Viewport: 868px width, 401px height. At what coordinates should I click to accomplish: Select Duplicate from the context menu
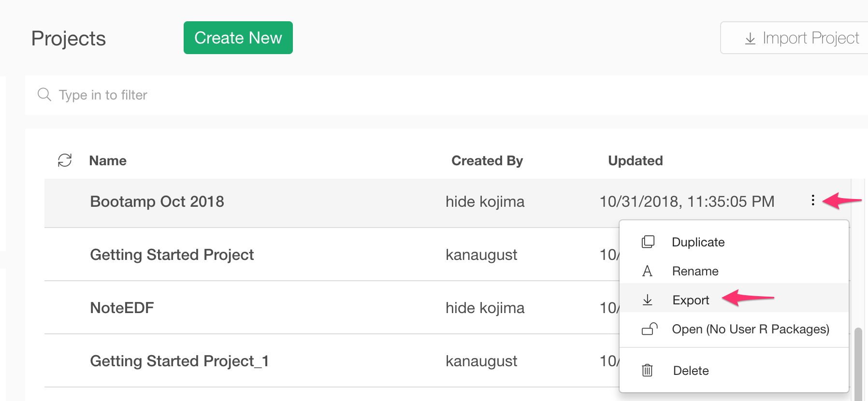pyautogui.click(x=734, y=242)
